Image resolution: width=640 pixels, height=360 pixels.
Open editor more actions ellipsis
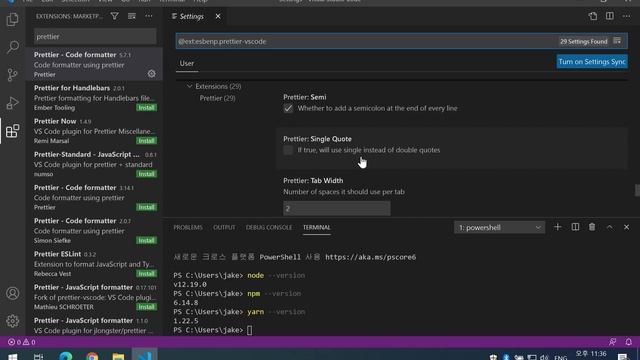click(626, 16)
